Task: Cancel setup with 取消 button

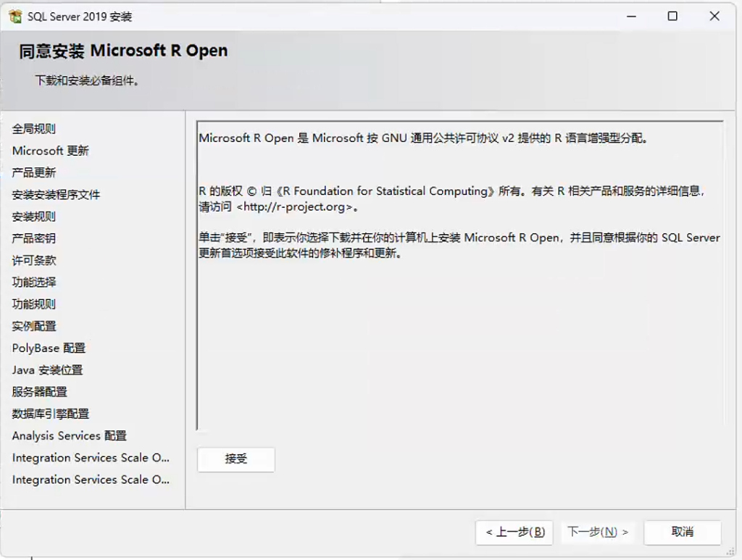Action: coord(683,532)
